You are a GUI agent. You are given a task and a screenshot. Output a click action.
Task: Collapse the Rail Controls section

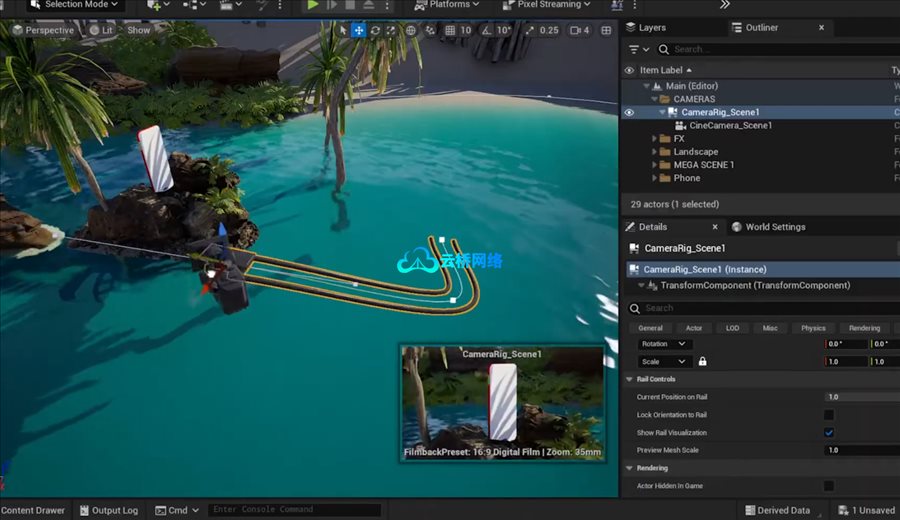629,379
